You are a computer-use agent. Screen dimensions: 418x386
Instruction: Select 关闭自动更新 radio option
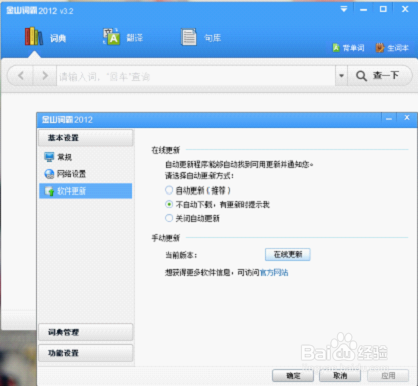[x=169, y=218]
